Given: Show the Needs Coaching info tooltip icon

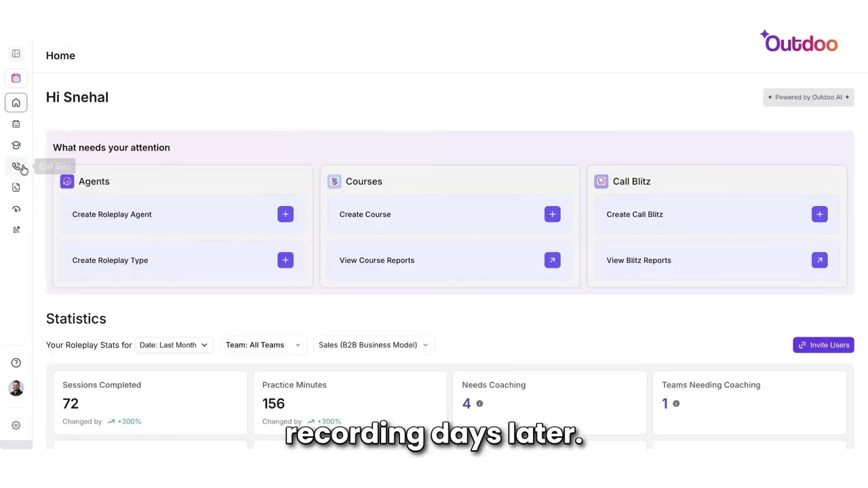Looking at the screenshot, I should (x=479, y=404).
